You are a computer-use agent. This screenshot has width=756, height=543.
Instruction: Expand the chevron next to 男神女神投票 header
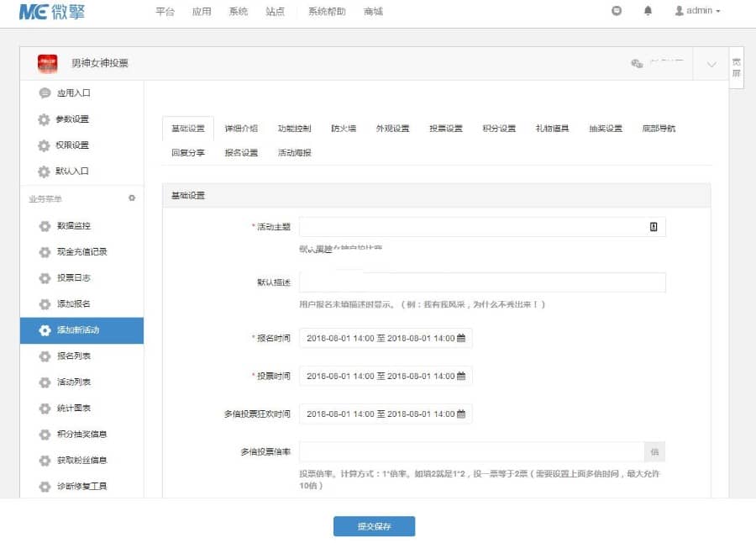[711, 64]
